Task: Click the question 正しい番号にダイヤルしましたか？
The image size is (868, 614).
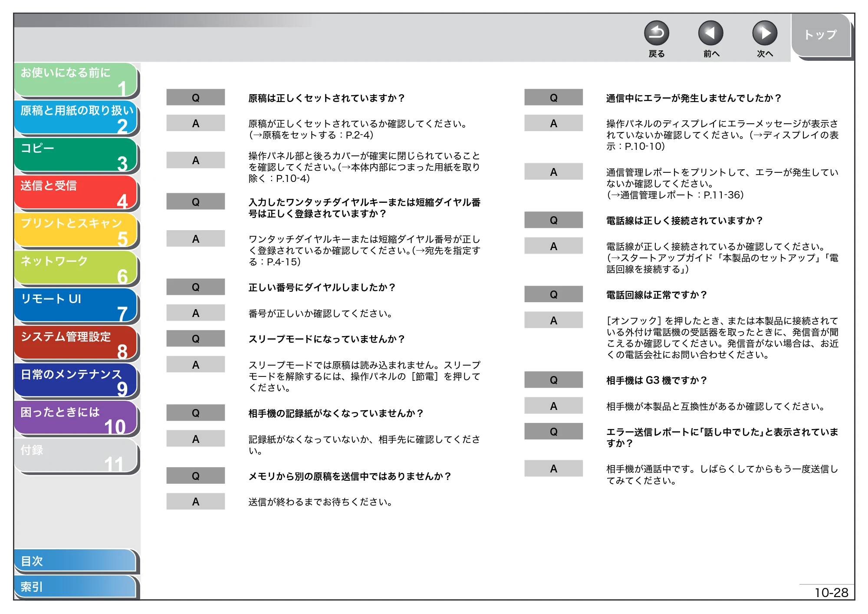Action: coord(322,287)
